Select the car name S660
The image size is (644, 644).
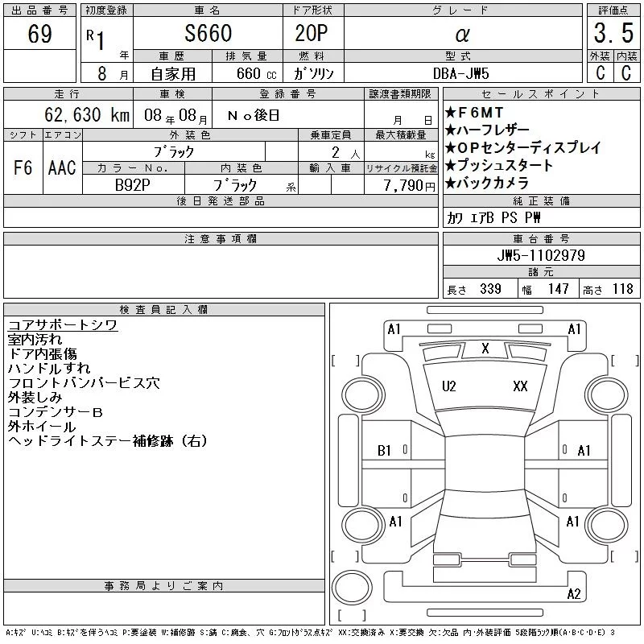point(208,33)
